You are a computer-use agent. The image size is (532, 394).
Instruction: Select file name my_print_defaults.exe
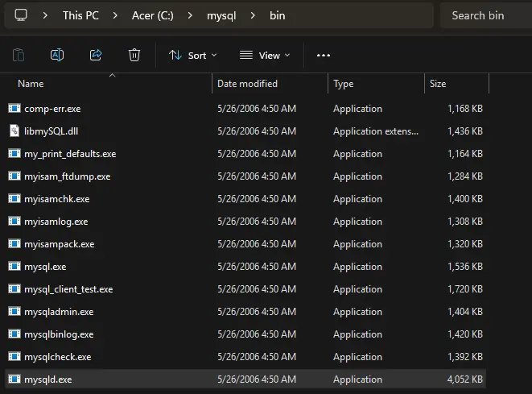[x=70, y=154]
